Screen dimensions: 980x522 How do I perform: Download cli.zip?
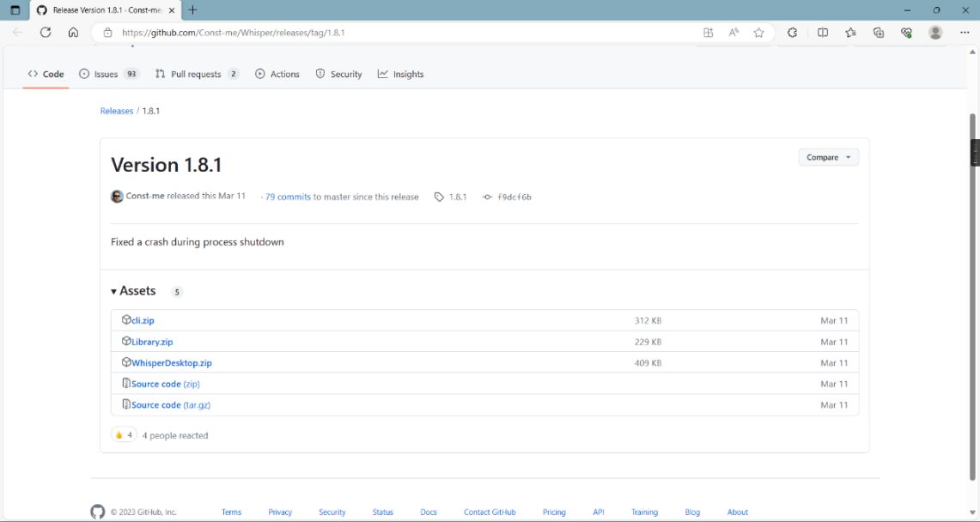[143, 320]
